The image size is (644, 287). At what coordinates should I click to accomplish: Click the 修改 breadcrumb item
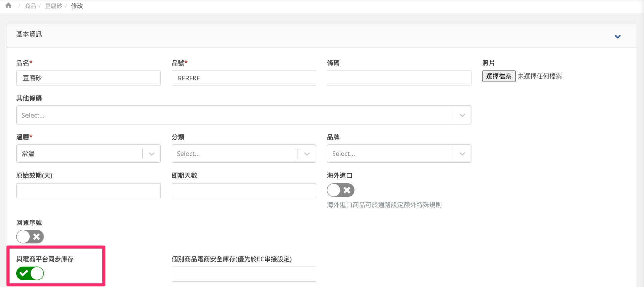point(77,6)
